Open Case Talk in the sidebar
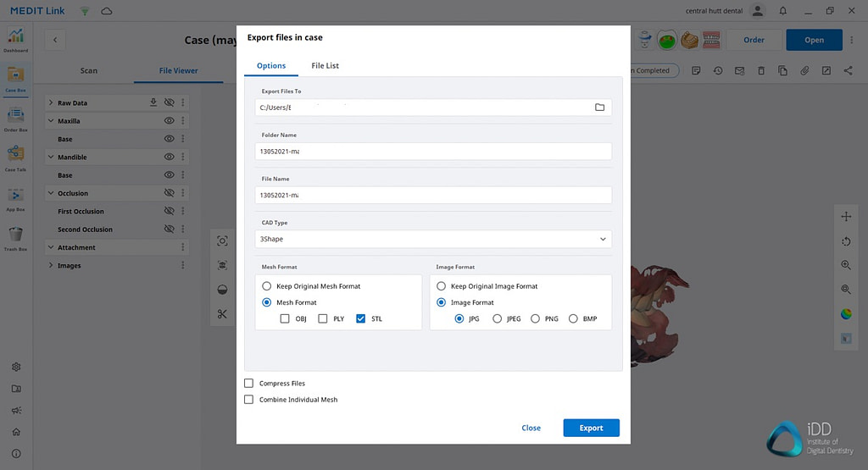868x470 pixels. (15, 157)
